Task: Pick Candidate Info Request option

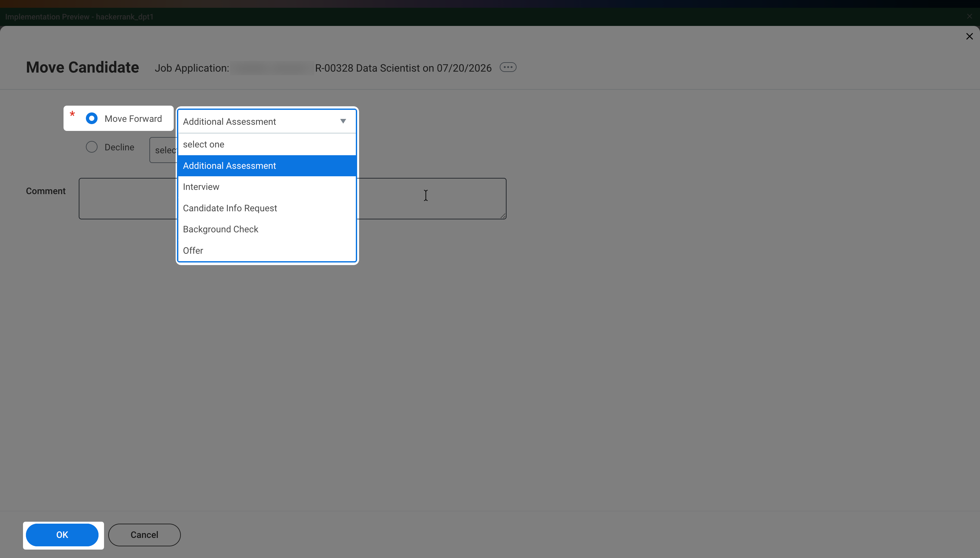Action: [x=267, y=208]
